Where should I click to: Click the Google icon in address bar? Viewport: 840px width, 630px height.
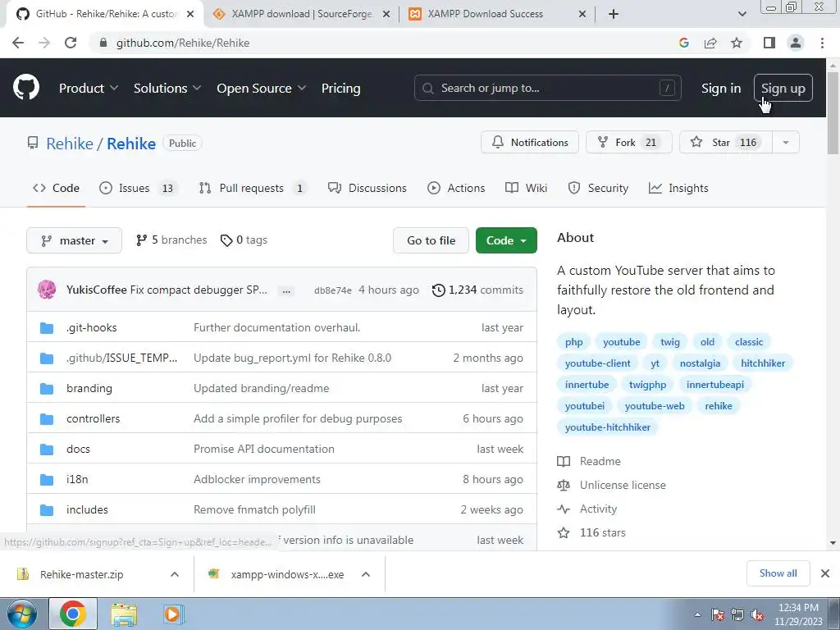pyautogui.click(x=683, y=43)
